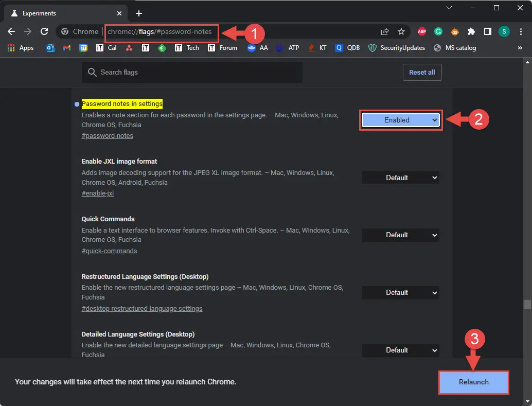Click the scrollbar down arrow

click(527, 402)
